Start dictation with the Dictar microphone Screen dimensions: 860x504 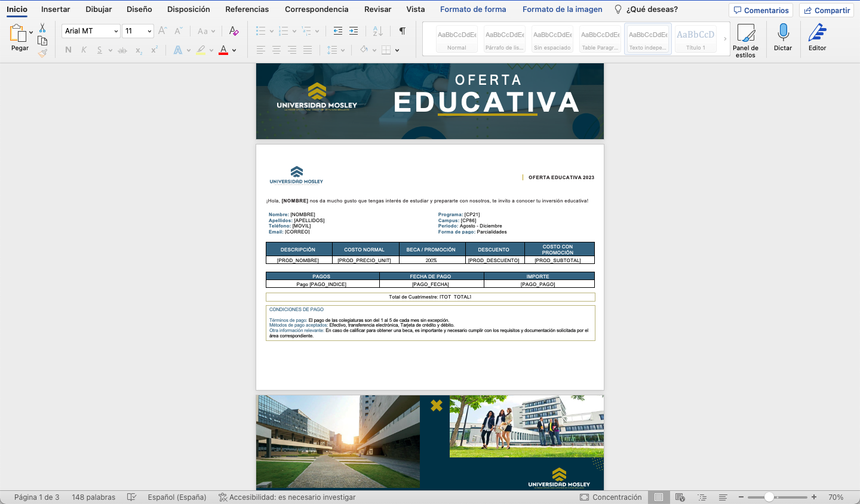[783, 38]
